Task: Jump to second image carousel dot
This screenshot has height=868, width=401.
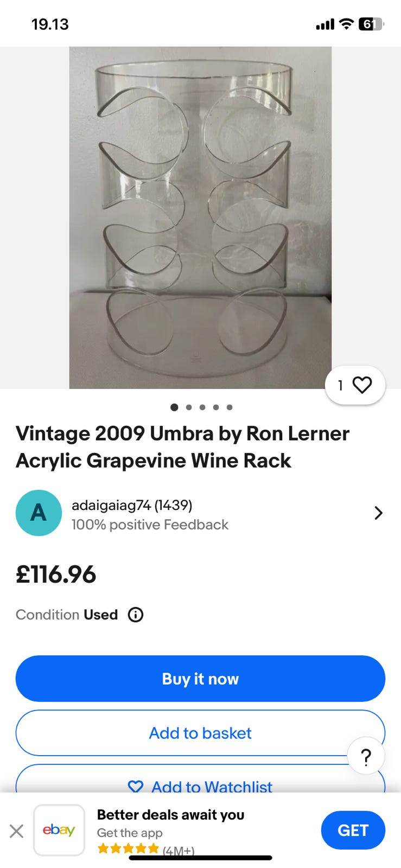Action: [189, 407]
